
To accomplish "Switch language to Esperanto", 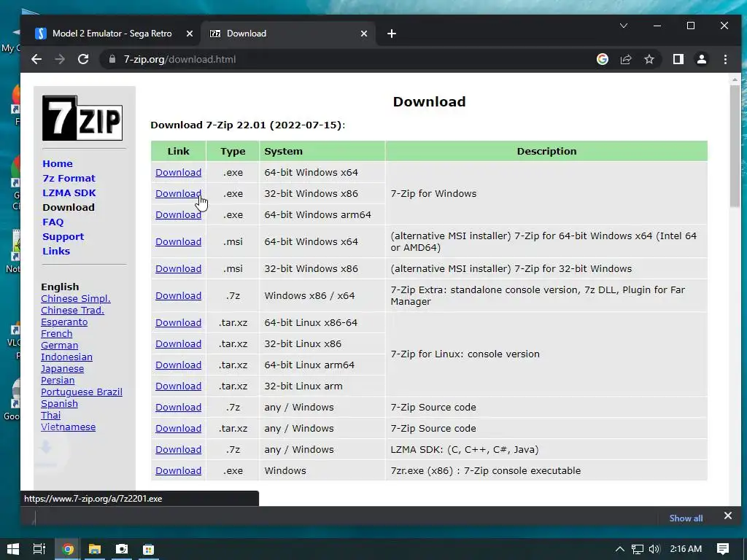I will (64, 322).
